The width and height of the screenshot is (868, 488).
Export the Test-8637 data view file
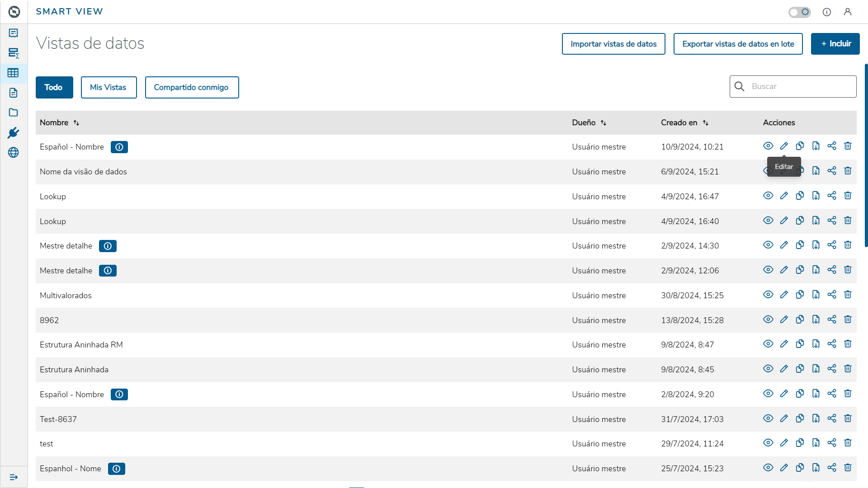point(816,418)
